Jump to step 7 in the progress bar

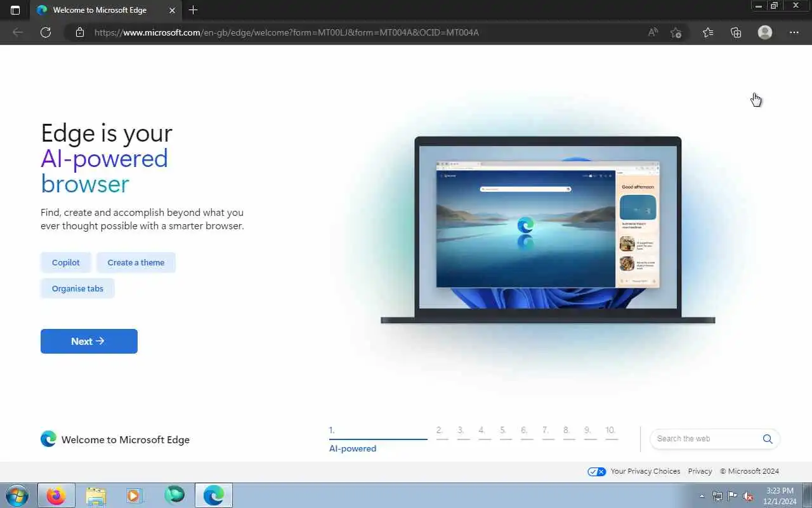[548, 432]
